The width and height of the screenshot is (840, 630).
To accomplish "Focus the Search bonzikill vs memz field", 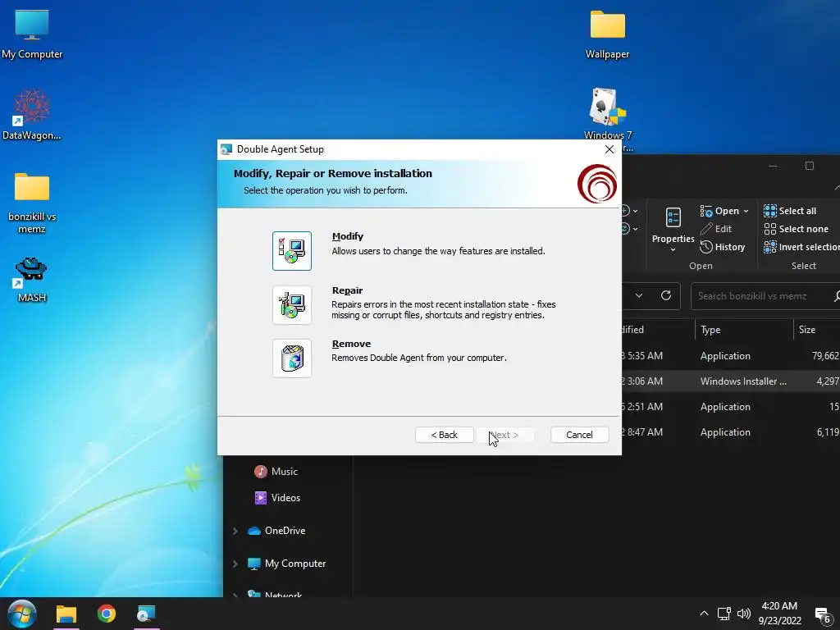I will [x=765, y=296].
